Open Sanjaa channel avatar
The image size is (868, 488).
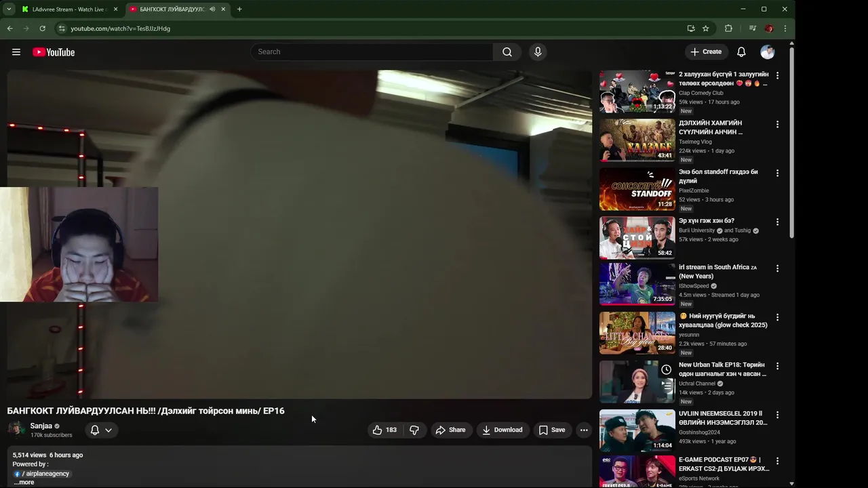16,430
